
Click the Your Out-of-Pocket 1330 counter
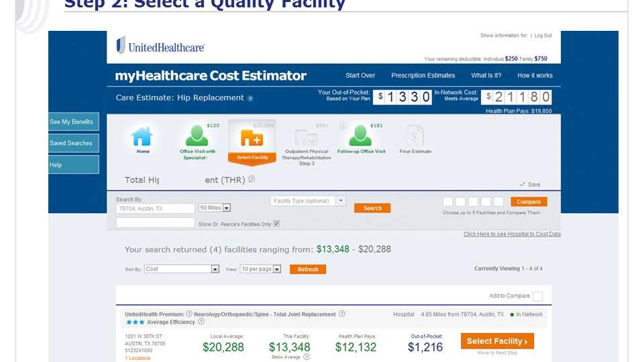coord(402,97)
